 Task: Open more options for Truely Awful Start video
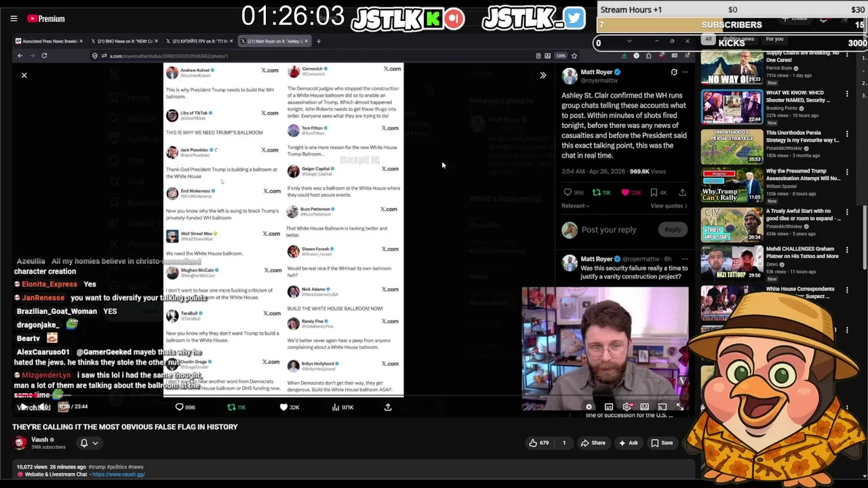pos(847,212)
